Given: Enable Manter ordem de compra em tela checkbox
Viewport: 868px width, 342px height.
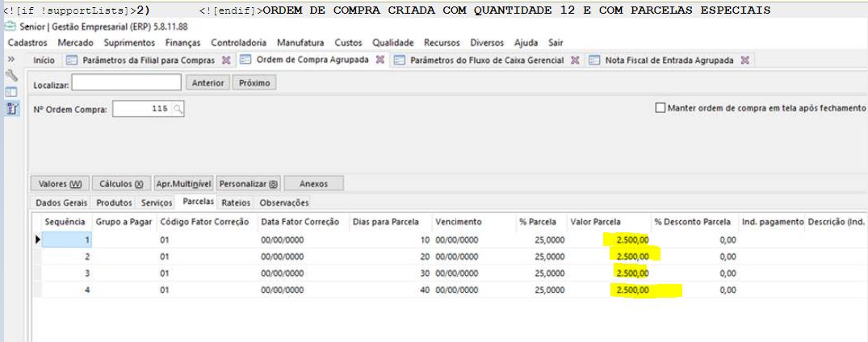Looking at the screenshot, I should coord(660,107).
